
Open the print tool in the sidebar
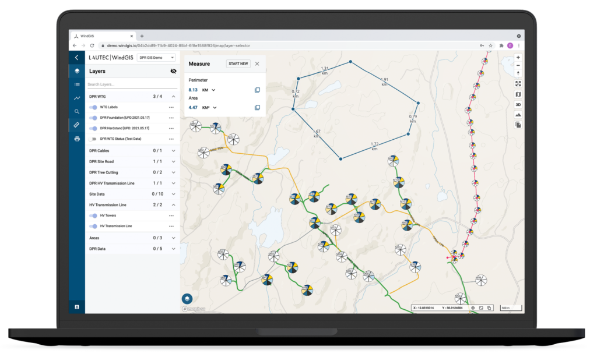click(77, 139)
